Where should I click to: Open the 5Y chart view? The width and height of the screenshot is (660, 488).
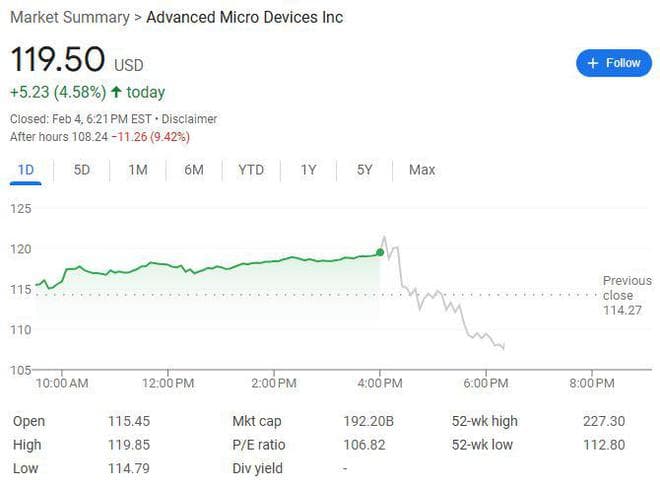pos(365,170)
